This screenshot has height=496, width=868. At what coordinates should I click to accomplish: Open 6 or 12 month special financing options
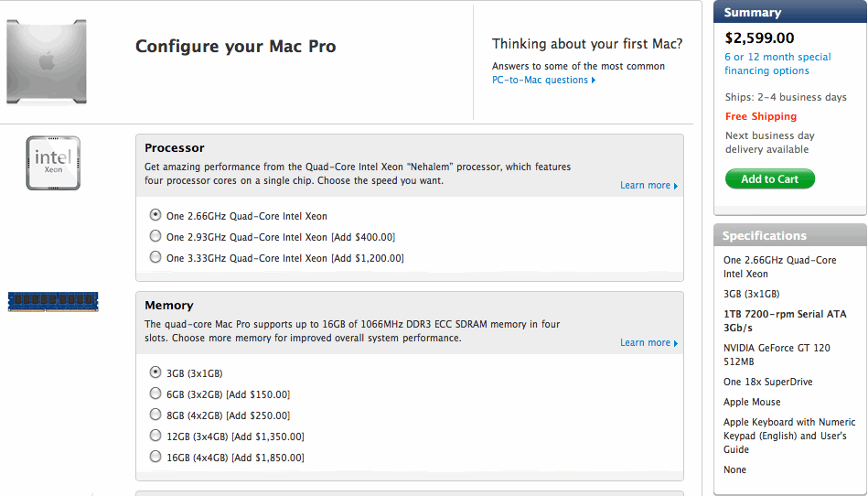tap(777, 64)
